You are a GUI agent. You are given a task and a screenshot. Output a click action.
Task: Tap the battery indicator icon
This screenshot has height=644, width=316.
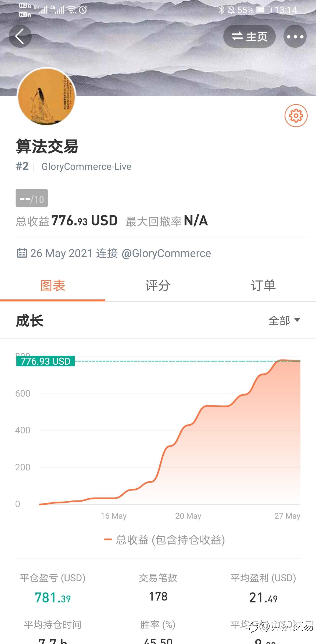264,10
